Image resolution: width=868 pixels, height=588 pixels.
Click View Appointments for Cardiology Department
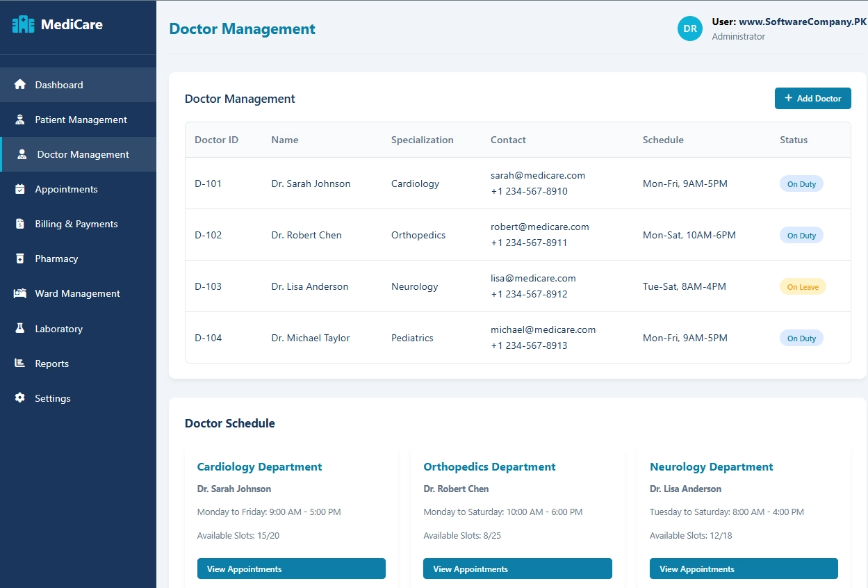pos(291,569)
